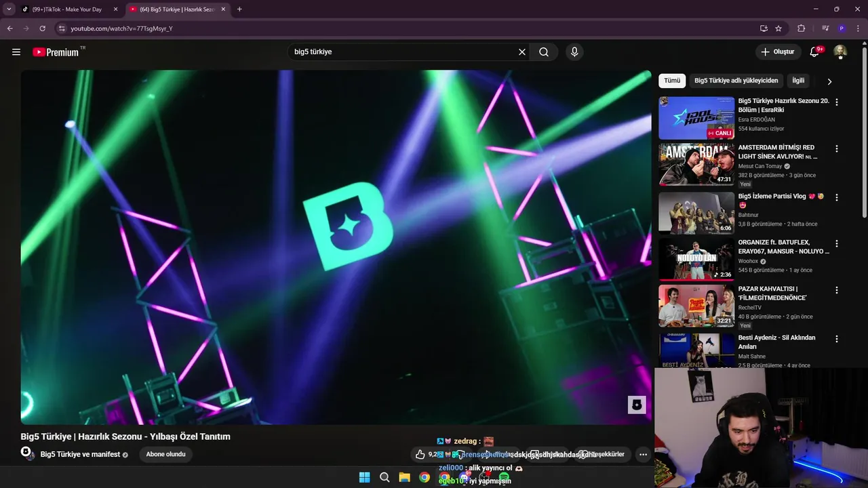Screen dimensions: 868x488
Task: Switch to the TikTok - Make Your Day tab
Action: (x=68, y=9)
